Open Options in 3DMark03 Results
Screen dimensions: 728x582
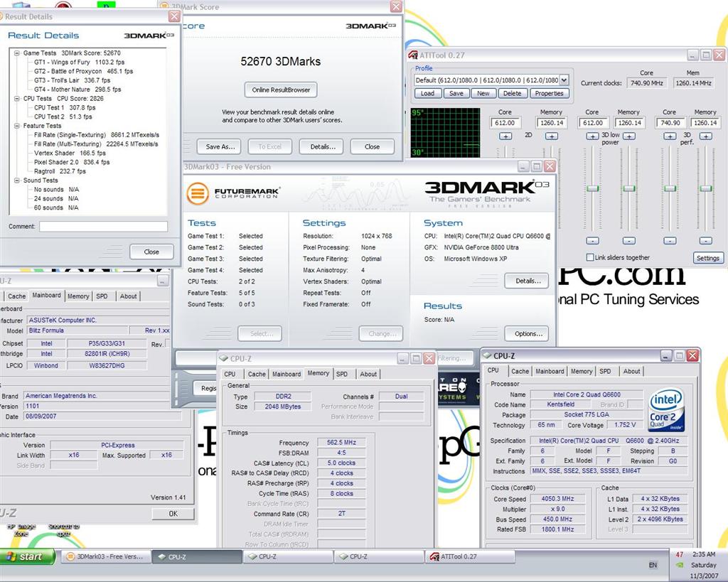point(528,334)
